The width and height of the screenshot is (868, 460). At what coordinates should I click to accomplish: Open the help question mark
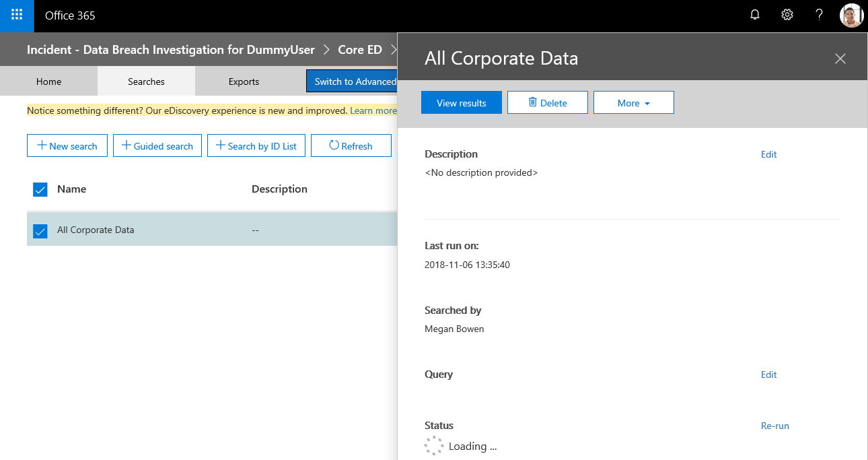click(x=819, y=15)
